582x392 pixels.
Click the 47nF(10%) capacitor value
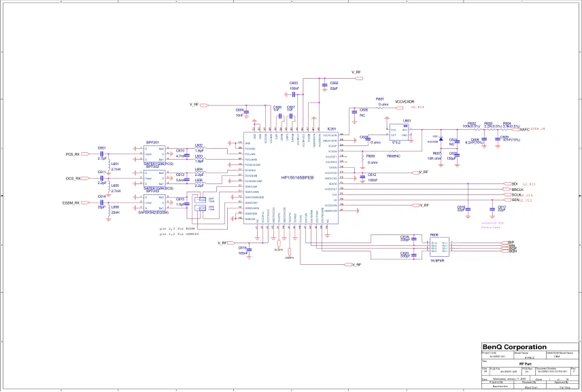click(x=511, y=140)
